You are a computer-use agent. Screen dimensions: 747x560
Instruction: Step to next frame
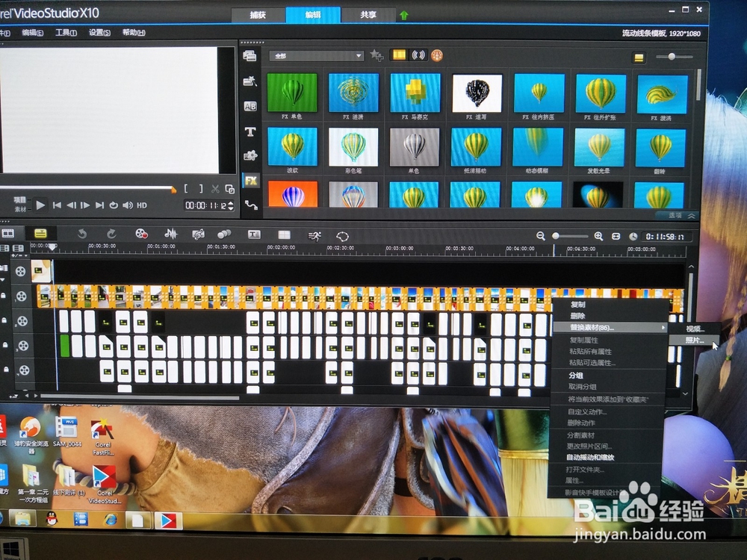coord(85,205)
